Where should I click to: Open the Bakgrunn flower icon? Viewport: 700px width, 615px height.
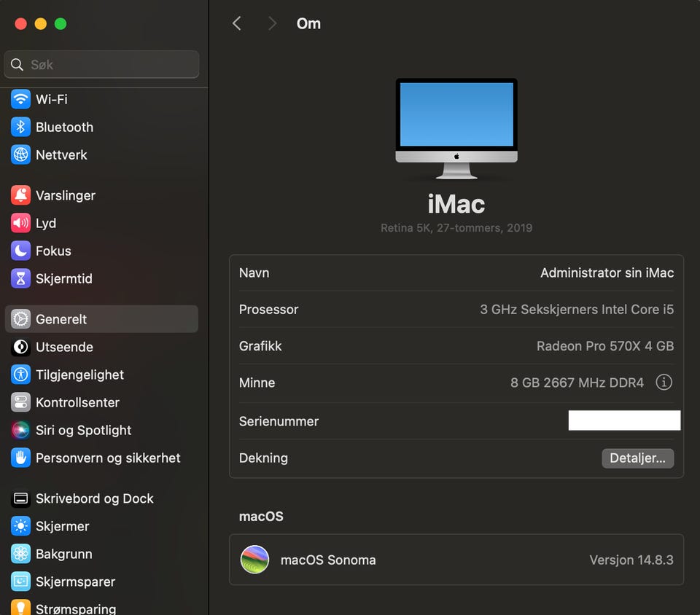20,554
